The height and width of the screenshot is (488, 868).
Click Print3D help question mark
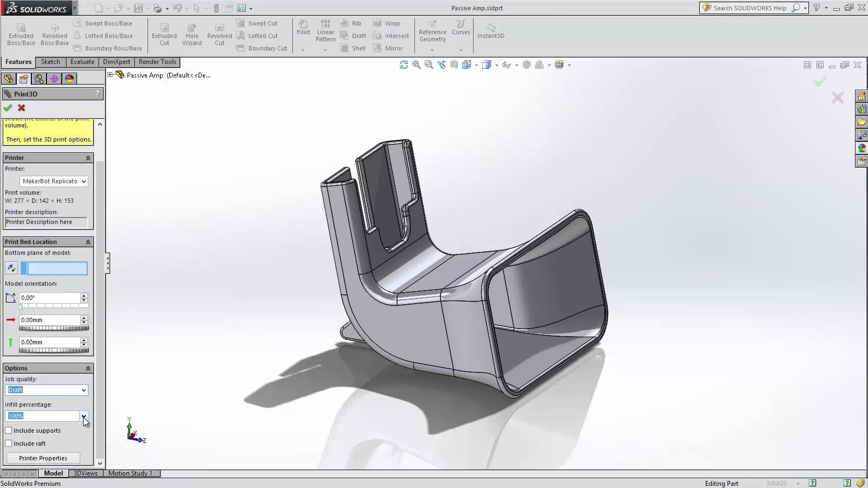point(97,94)
